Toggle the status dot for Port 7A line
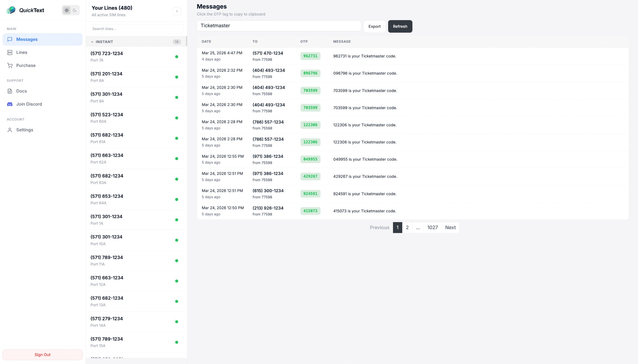 coord(177,57)
